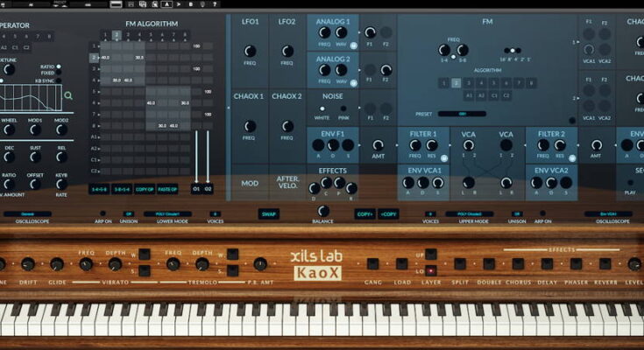Viewport: 644px width, 350px height.
Task: Click the Vibrato FREQ knob on wood panel
Action: pyautogui.click(x=86, y=263)
